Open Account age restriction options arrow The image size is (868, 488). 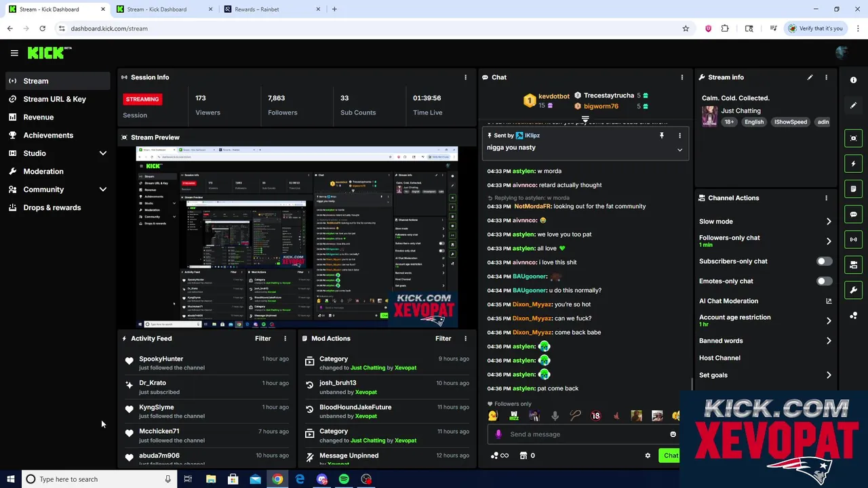pos(829,321)
